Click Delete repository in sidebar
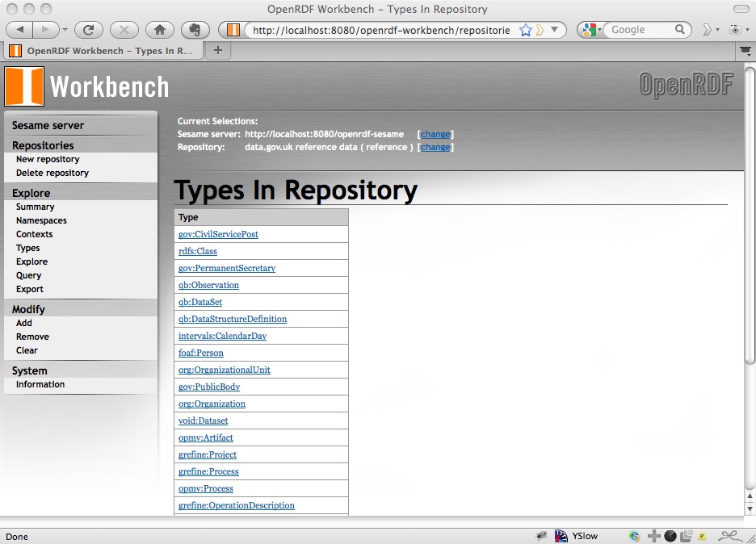Viewport: 756px width, 544px height. click(52, 173)
